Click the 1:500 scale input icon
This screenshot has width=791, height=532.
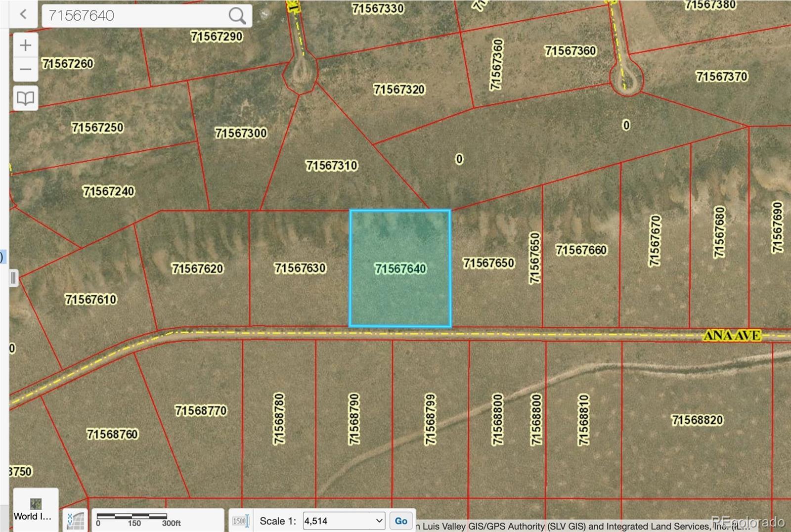pyautogui.click(x=240, y=521)
